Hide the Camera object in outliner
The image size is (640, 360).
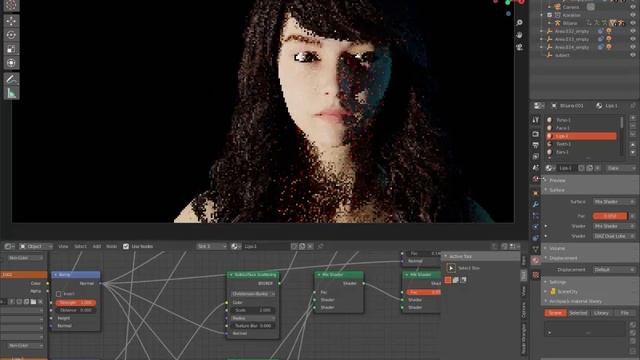(x=633, y=7)
